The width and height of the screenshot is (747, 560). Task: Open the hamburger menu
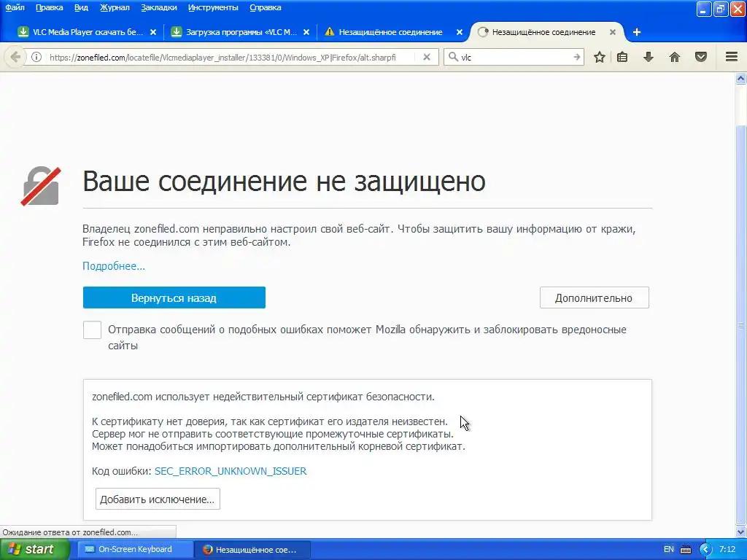[732, 57]
